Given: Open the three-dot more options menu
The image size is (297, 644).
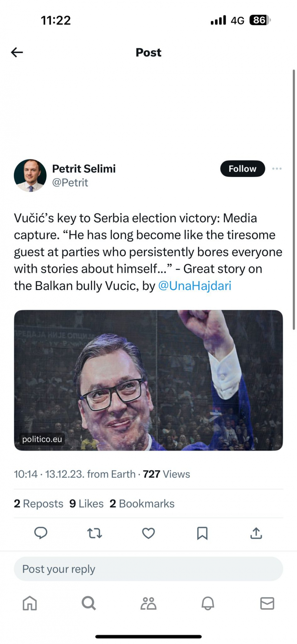Looking at the screenshot, I should coord(277,169).
